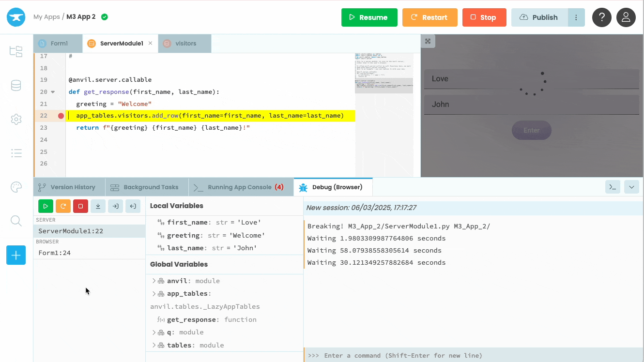This screenshot has height=362, width=644.
Task: Open the Publish options dropdown
Action: pyautogui.click(x=576, y=17)
